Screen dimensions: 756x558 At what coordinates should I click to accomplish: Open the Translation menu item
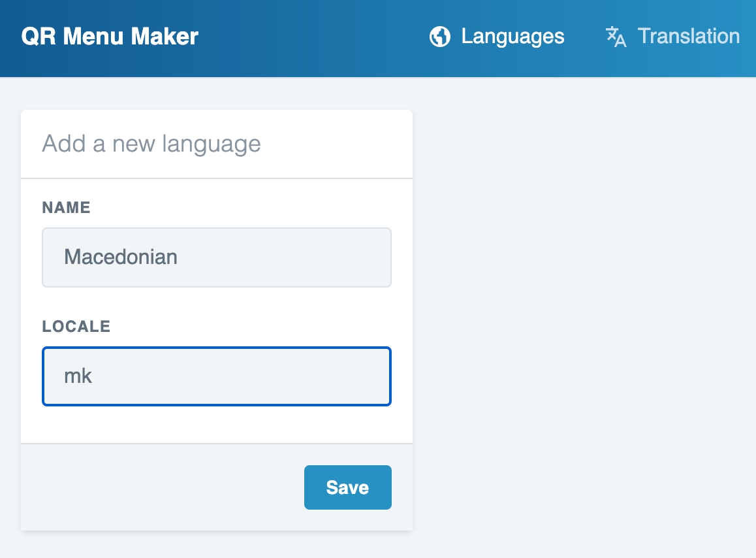coord(688,37)
